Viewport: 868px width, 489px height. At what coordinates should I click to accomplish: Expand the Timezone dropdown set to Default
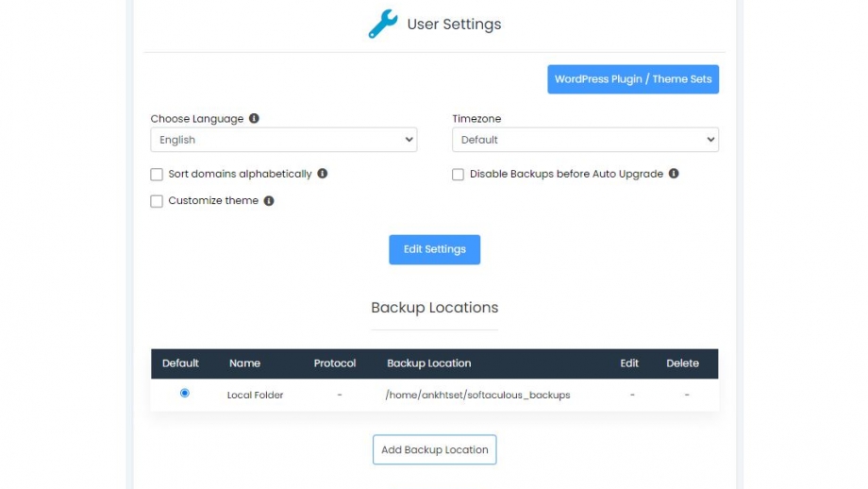pyautogui.click(x=585, y=140)
